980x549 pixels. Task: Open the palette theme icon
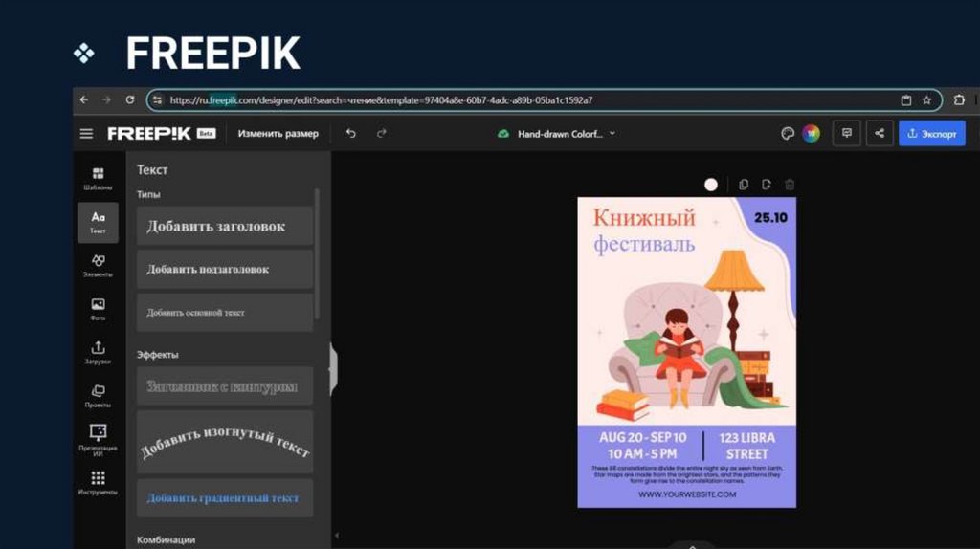788,134
